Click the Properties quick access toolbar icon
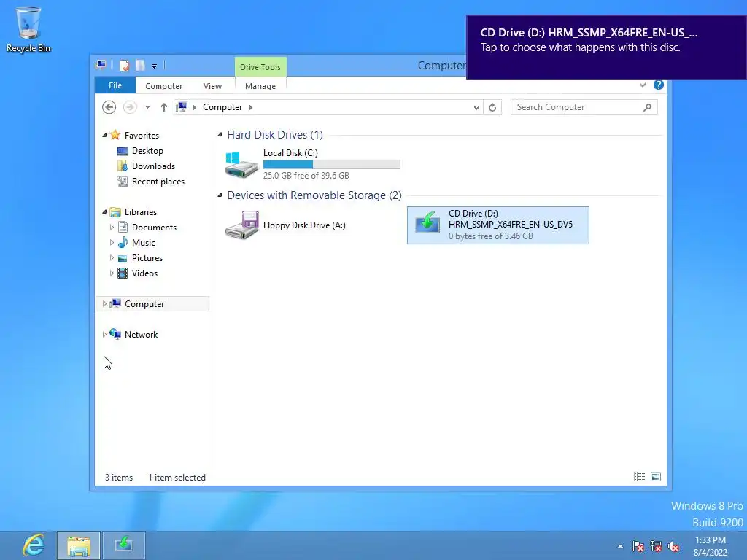The width and height of the screenshot is (747, 560). tap(124, 65)
